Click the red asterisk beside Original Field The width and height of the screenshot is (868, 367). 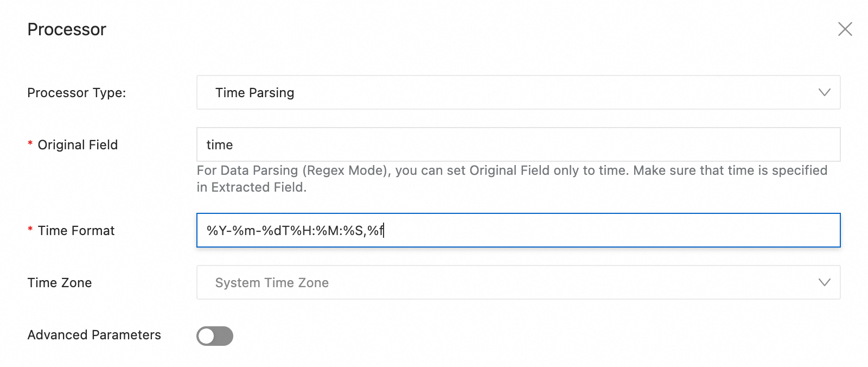[x=30, y=144]
